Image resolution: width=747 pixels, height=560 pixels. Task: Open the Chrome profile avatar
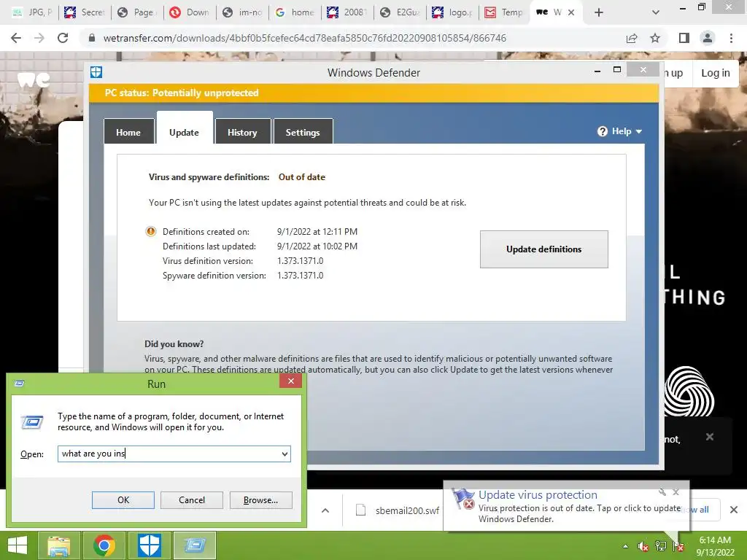(708, 38)
